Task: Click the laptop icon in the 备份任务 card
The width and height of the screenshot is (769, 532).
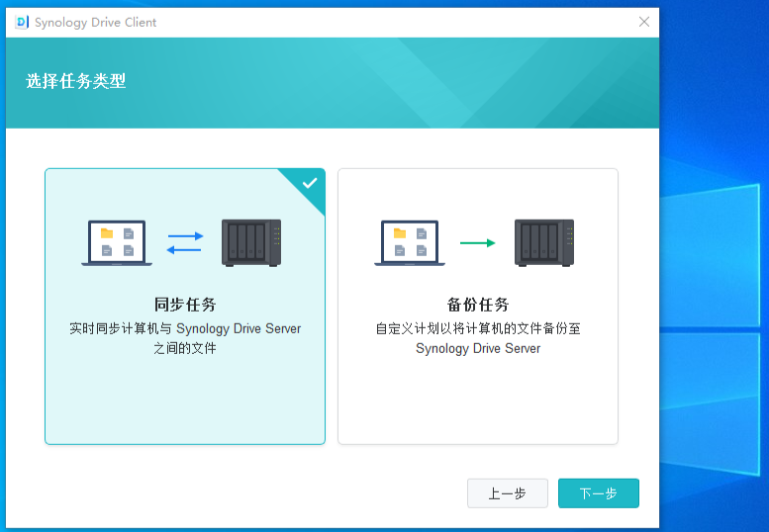Action: pos(410,243)
